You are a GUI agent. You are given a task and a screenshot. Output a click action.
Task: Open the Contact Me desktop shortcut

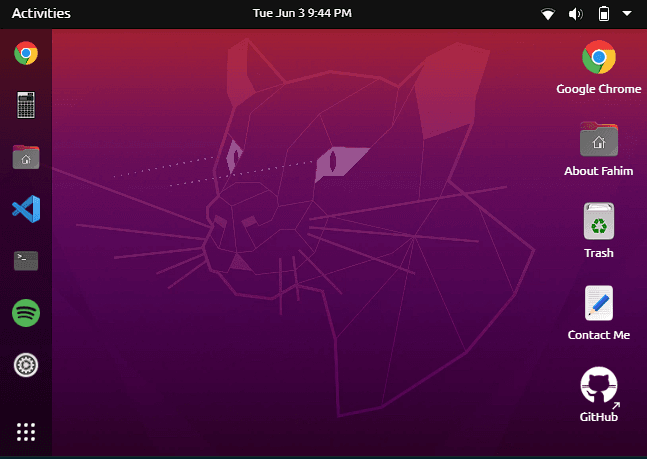coord(598,304)
